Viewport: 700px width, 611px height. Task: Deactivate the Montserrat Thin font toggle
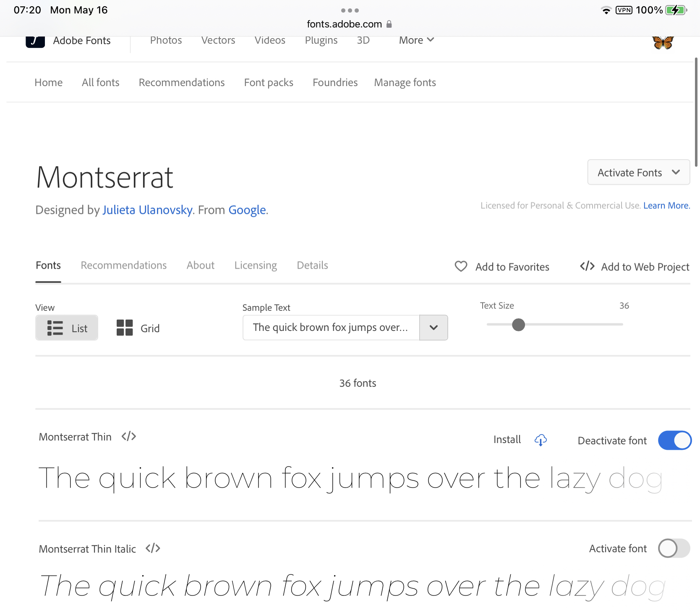point(675,440)
